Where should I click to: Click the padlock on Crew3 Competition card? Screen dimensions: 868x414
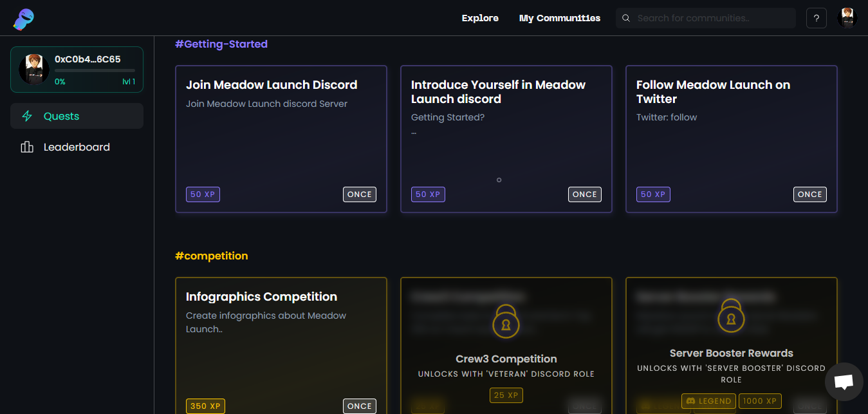506,321
